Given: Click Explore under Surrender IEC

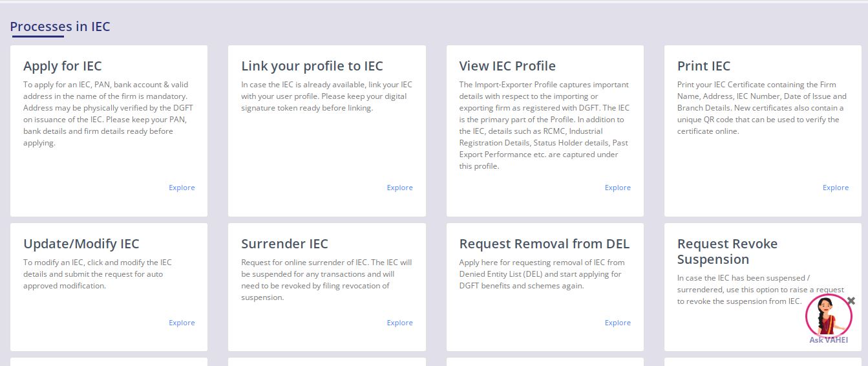Looking at the screenshot, I should point(399,323).
